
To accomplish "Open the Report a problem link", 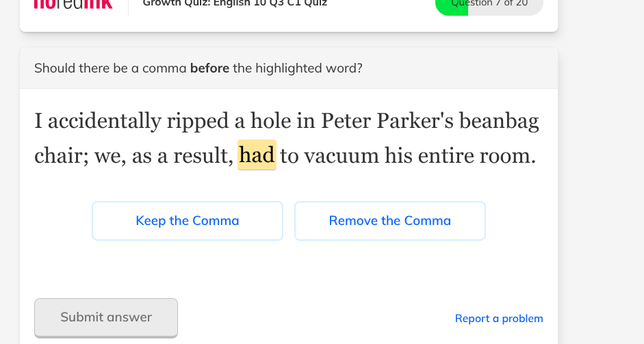I will coord(499,319).
